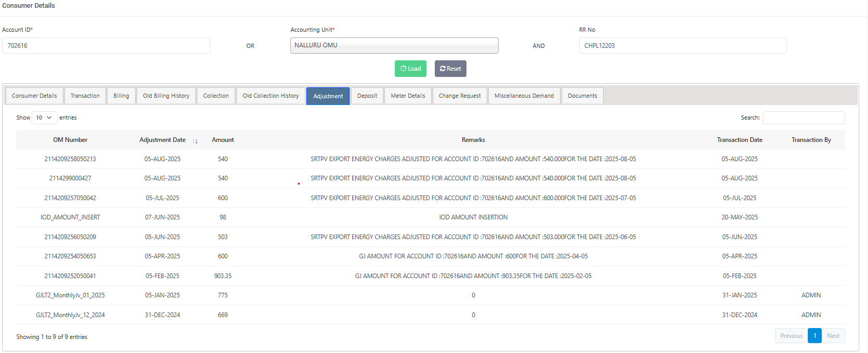Sort by Adjustment Date arrows icon
Viewport: 868px width, 353px height.
(195, 140)
